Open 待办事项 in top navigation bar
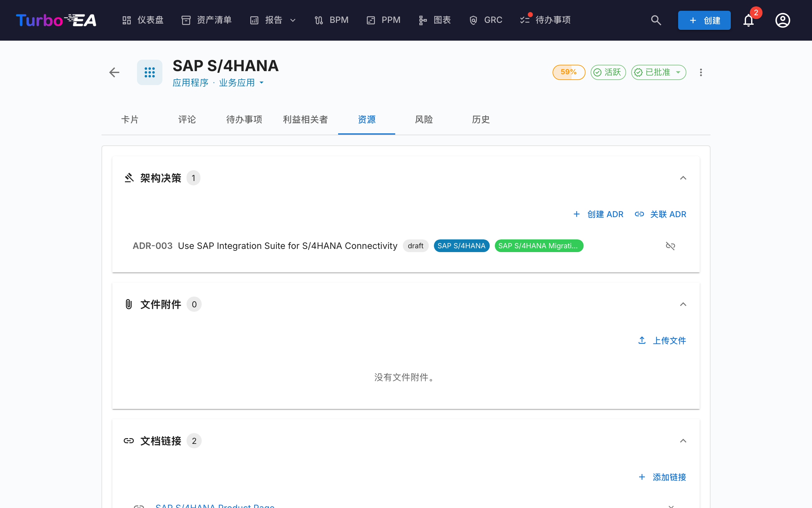The width and height of the screenshot is (812, 508). coord(545,20)
